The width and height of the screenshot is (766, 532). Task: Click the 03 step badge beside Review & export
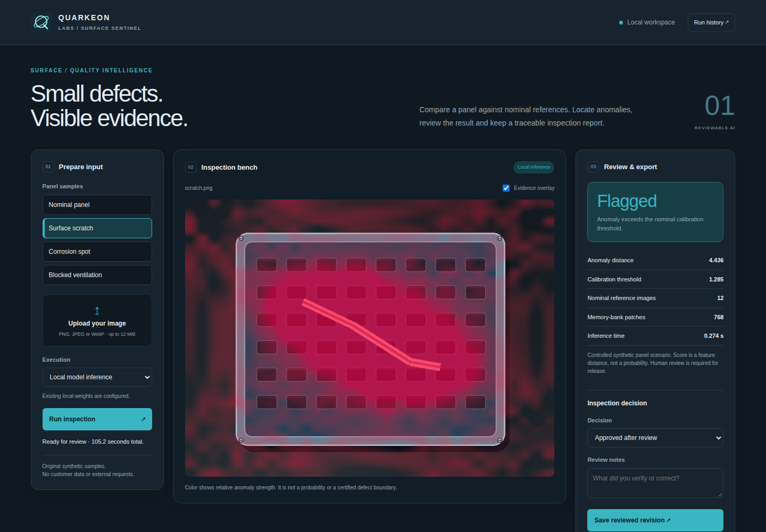click(593, 167)
